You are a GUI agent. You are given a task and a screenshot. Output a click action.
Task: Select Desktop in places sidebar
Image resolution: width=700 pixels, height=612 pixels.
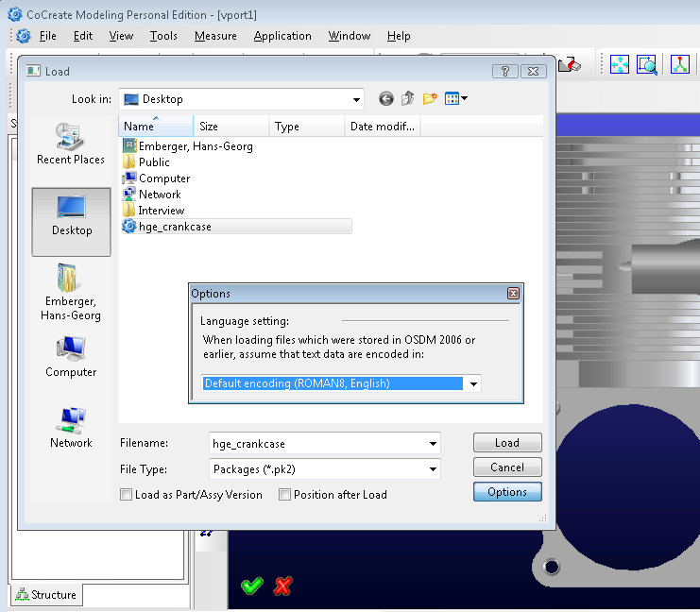click(x=71, y=222)
